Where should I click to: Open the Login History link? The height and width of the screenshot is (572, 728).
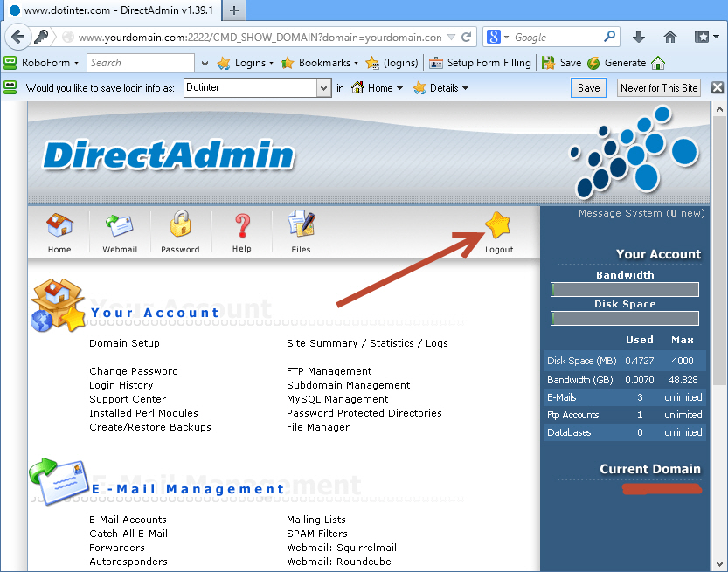click(121, 385)
